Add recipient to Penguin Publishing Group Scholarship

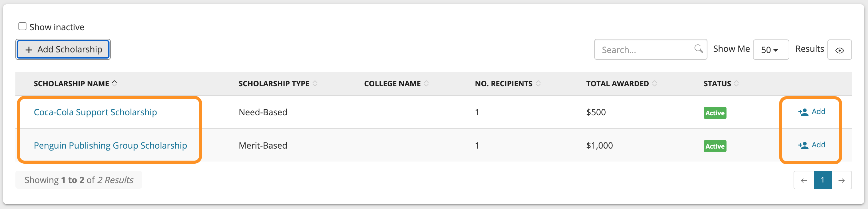tap(811, 145)
